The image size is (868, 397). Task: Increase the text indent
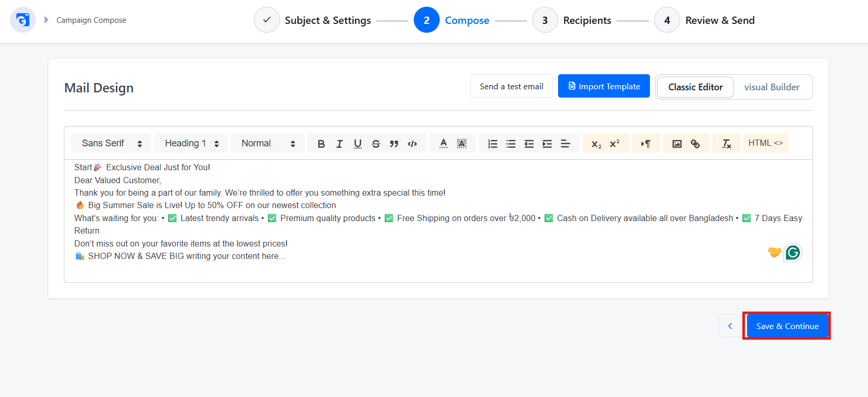tap(547, 144)
